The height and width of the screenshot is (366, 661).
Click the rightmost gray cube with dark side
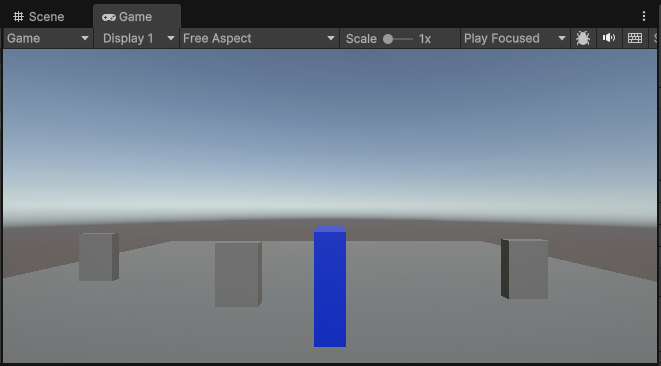coord(524,269)
